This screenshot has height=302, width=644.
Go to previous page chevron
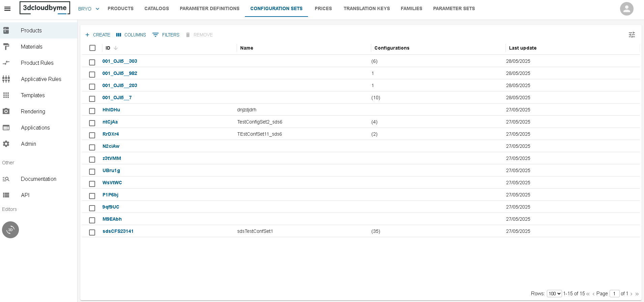[x=593, y=294]
